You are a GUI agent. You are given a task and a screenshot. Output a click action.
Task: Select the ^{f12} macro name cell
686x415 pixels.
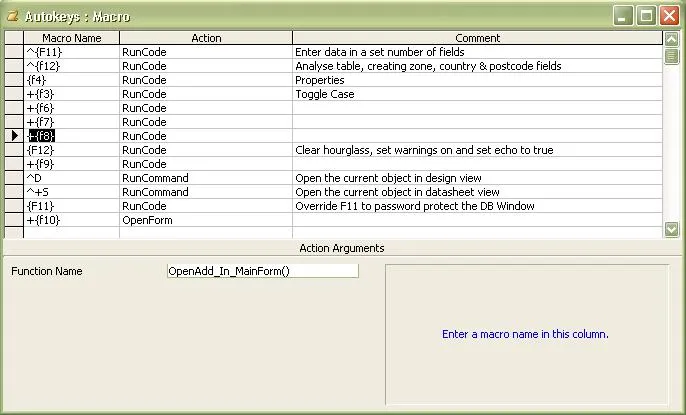point(71,66)
